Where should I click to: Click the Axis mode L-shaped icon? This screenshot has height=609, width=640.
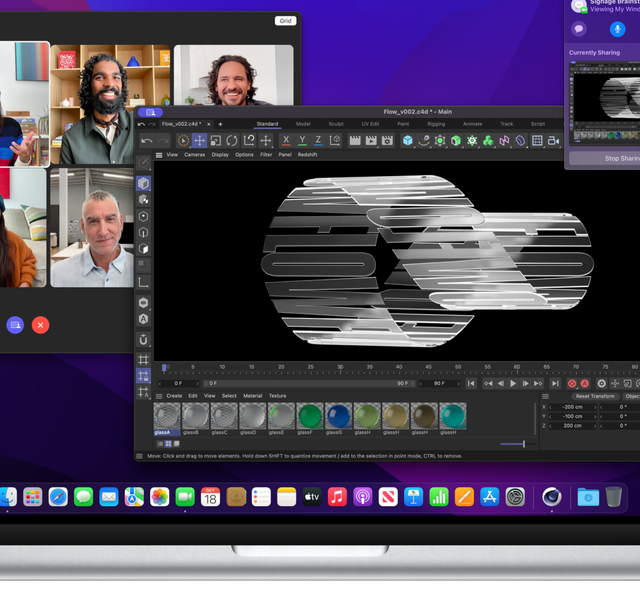pos(143,282)
